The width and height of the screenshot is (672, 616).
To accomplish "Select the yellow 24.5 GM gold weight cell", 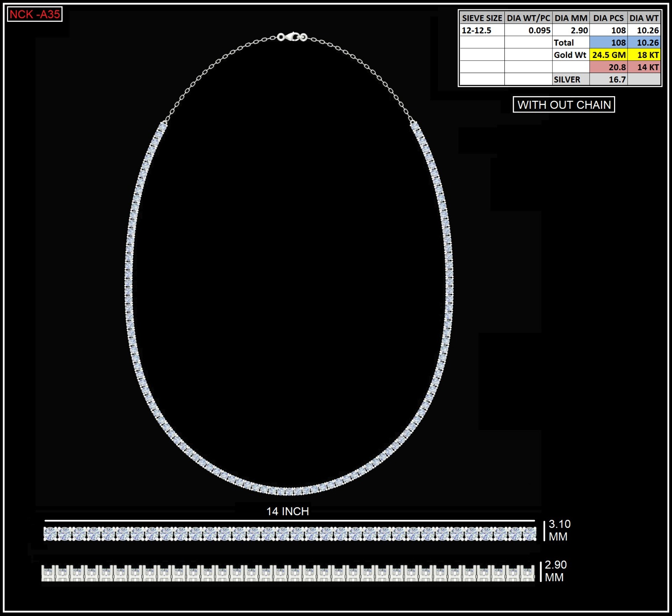I will click(608, 55).
